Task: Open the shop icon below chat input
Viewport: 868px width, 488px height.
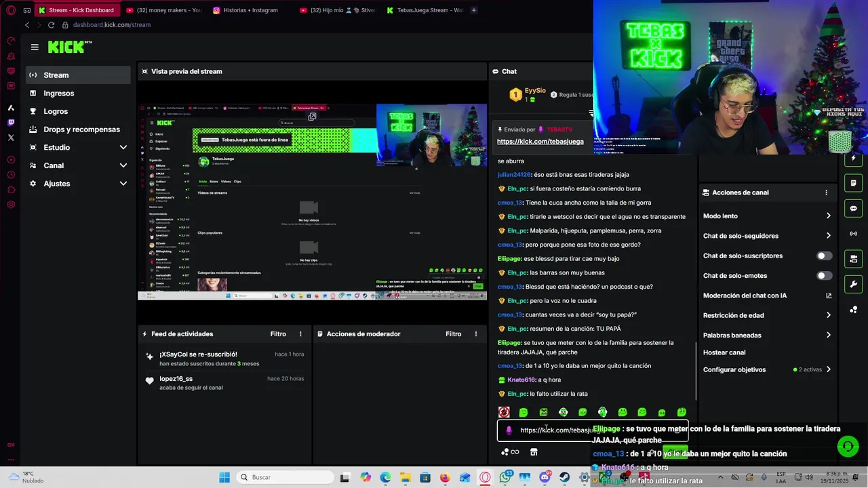Action: (534, 452)
